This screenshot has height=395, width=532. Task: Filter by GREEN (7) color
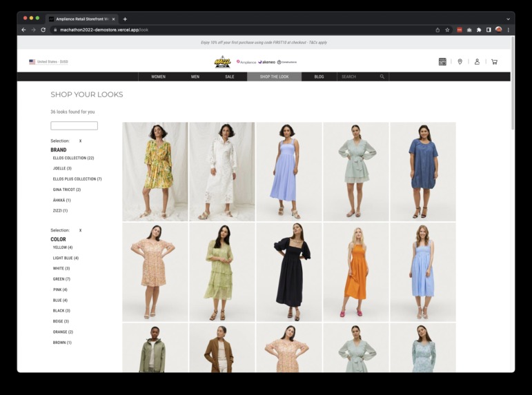tap(61, 279)
